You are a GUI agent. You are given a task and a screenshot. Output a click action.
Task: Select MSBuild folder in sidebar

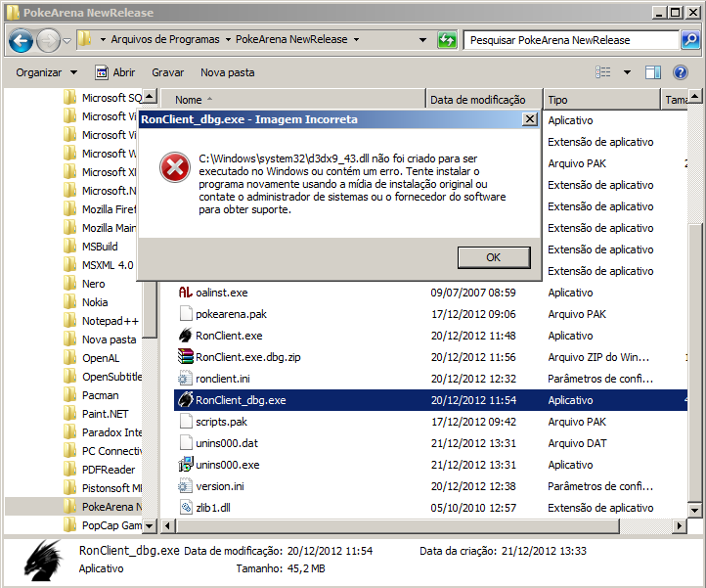click(91, 247)
